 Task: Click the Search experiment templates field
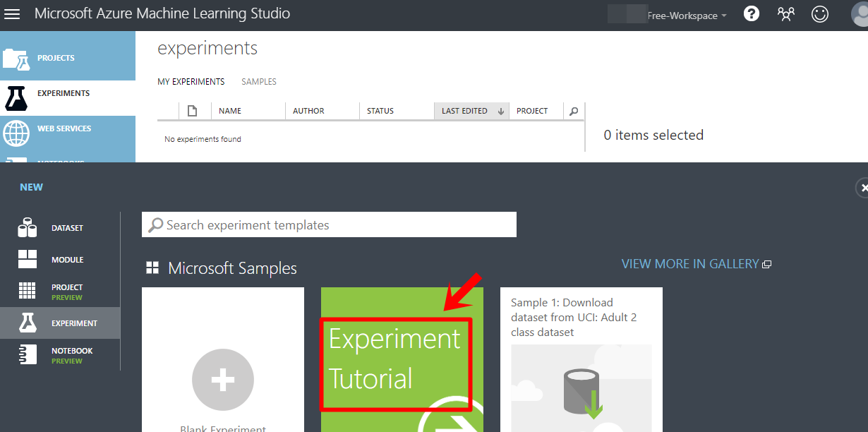(x=329, y=224)
